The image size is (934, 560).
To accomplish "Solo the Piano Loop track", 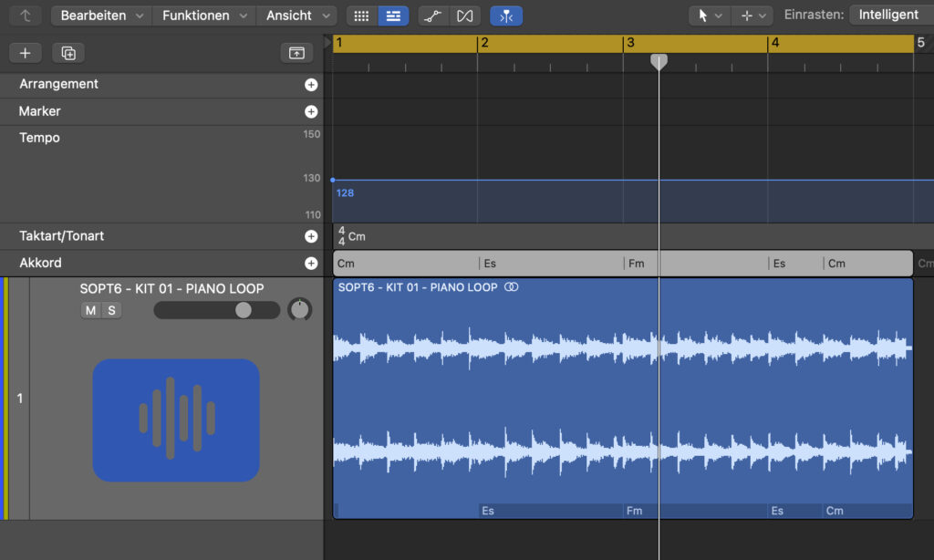I will (x=111, y=310).
